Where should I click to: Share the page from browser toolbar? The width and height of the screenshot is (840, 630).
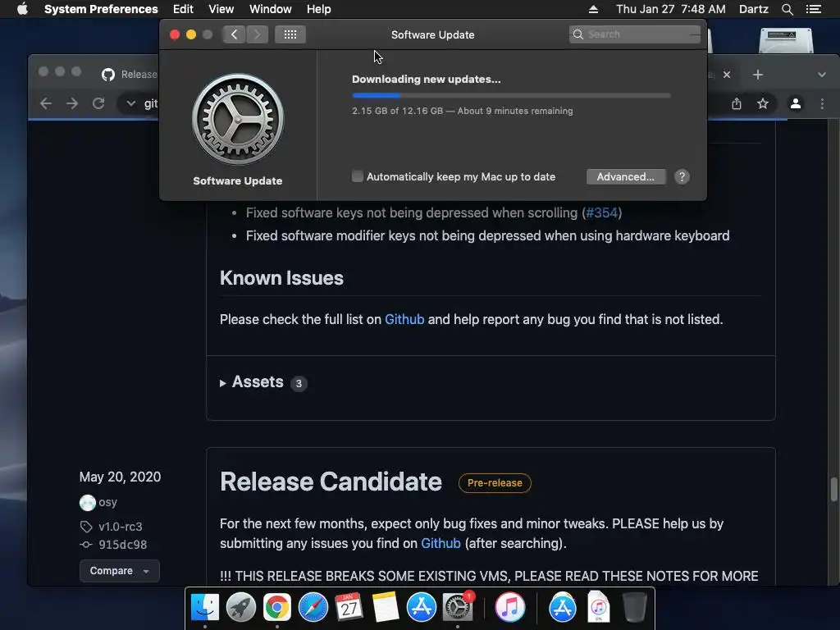(x=737, y=103)
